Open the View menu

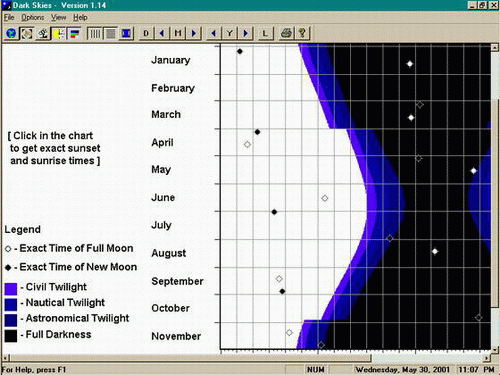point(58,17)
